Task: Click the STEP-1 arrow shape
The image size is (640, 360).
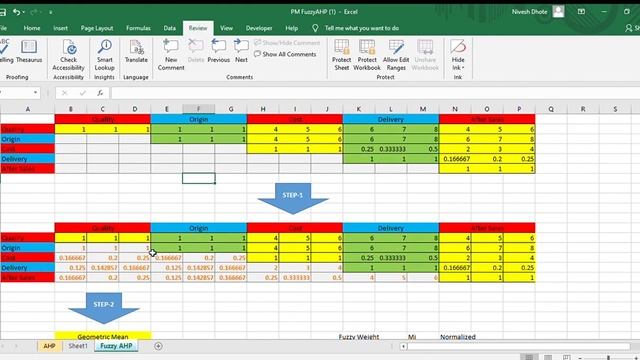Action: [x=293, y=198]
